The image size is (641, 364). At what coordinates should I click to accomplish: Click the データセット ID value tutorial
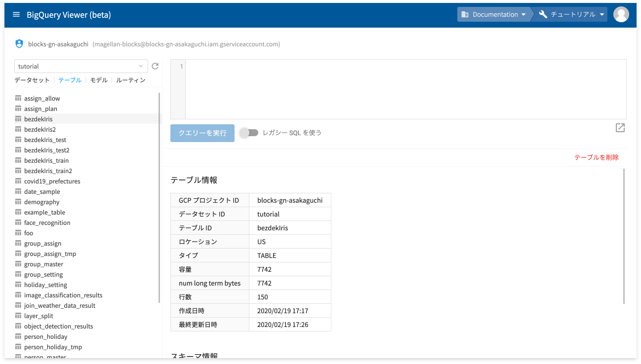(x=290, y=214)
